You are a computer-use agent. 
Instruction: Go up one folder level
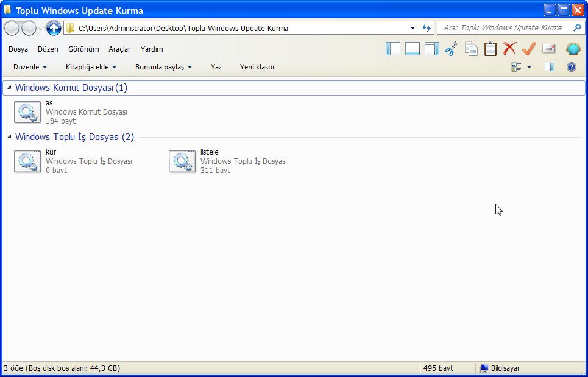coord(54,28)
